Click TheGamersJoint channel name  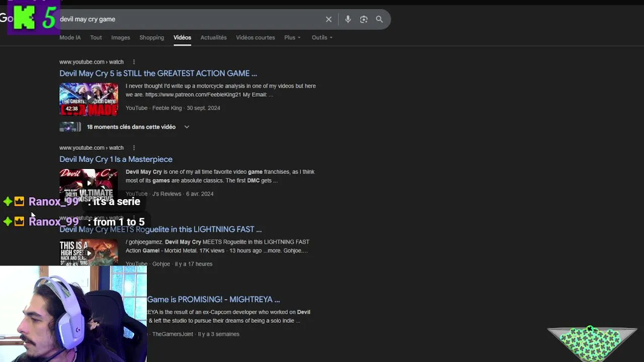coord(173,334)
